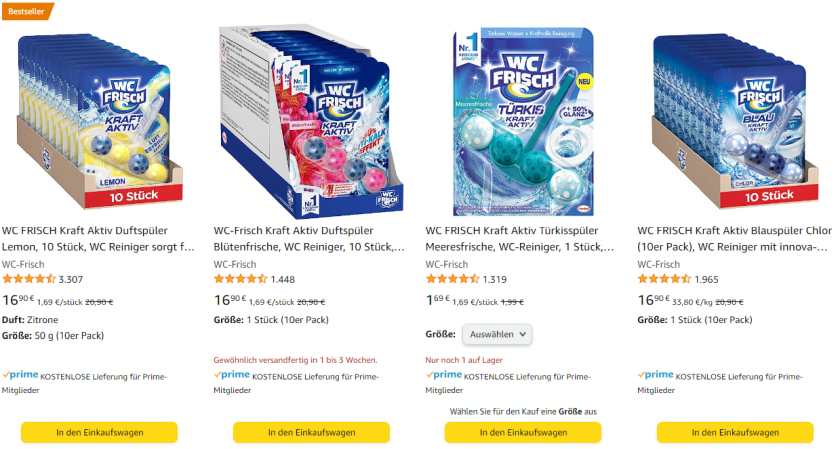
Task: Click star rating of Blauspüler Chlor
Action: click(x=665, y=279)
